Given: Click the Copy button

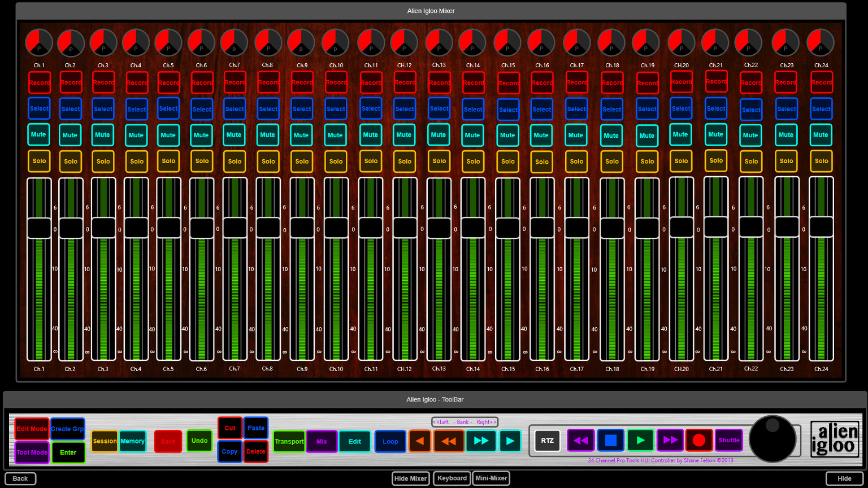Looking at the screenshot, I should click(230, 452).
